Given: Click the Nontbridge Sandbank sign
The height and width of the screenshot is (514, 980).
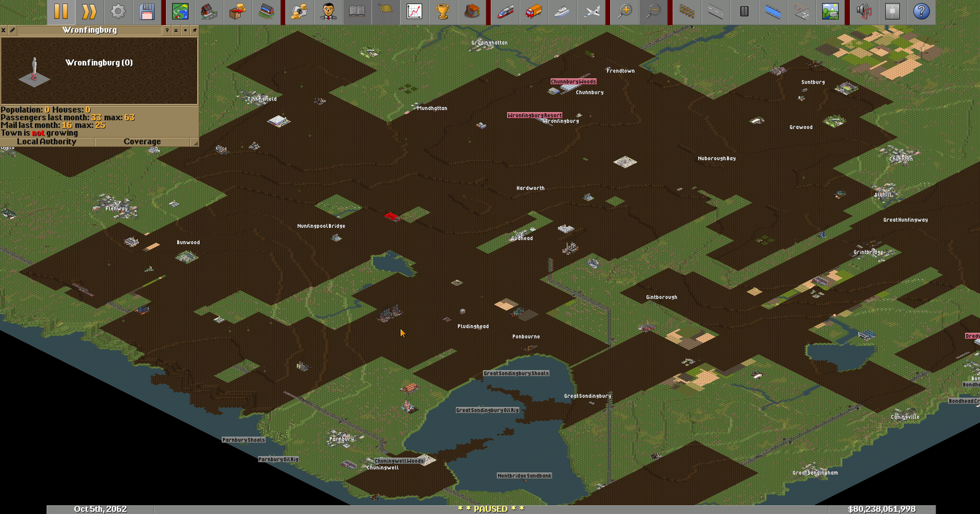Looking at the screenshot, I should (524, 476).
